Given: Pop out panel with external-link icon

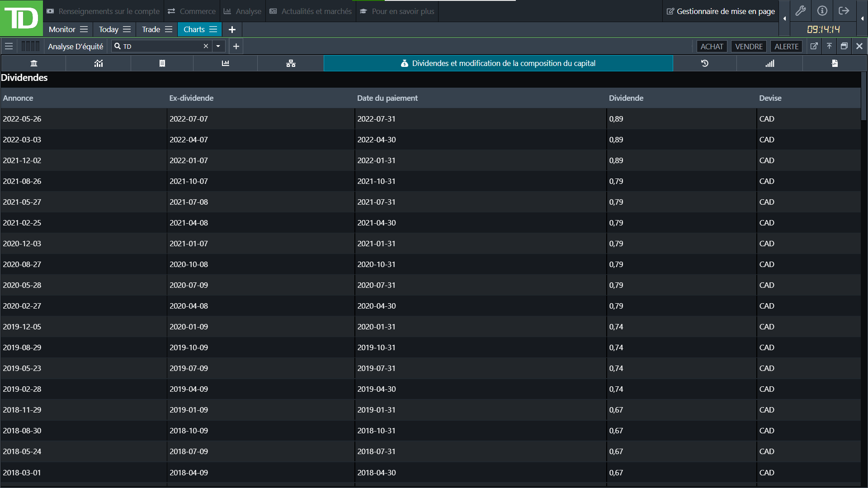Looking at the screenshot, I should coord(814,46).
